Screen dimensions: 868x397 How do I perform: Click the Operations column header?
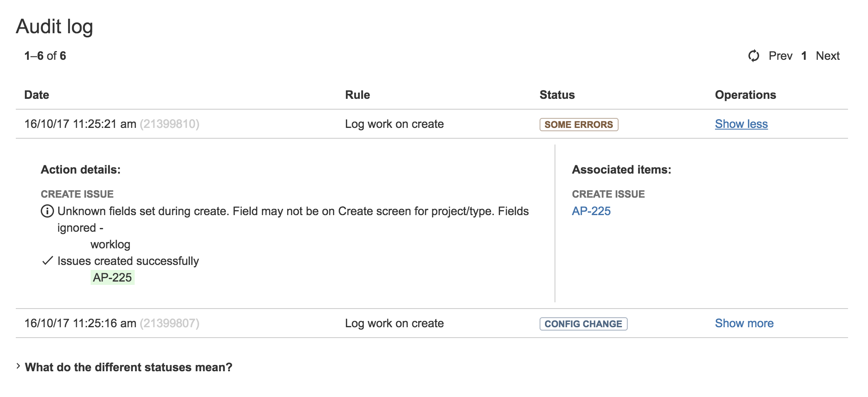745,95
